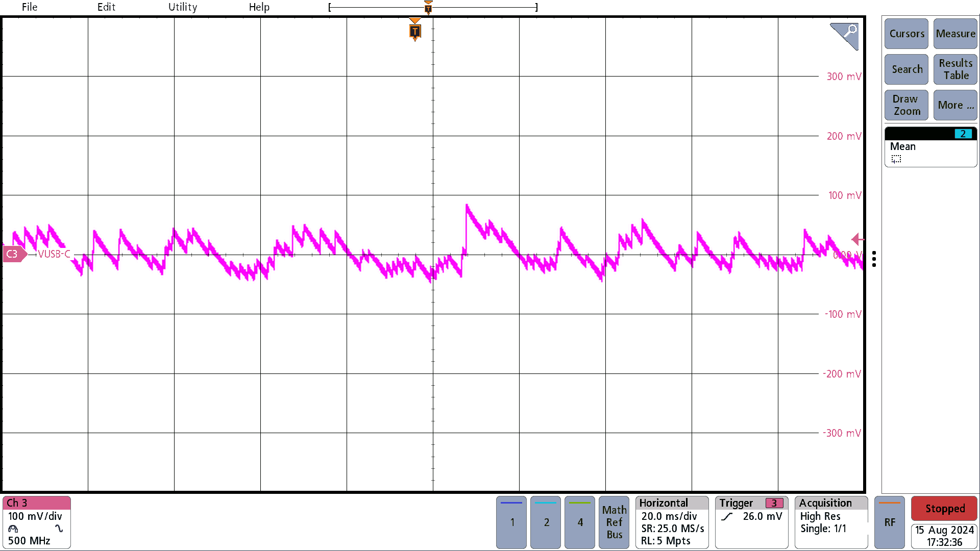Turn on channel 1
This screenshot has height=551, width=980.
[511, 522]
